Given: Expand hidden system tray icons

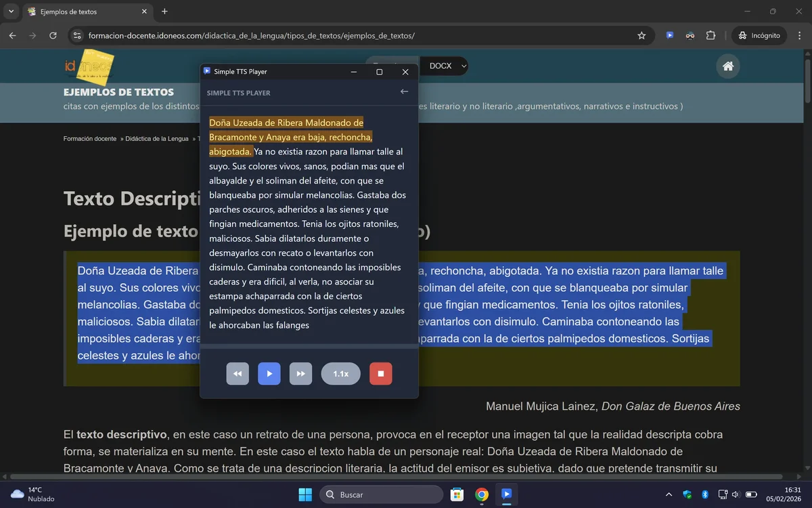Looking at the screenshot, I should tap(669, 494).
